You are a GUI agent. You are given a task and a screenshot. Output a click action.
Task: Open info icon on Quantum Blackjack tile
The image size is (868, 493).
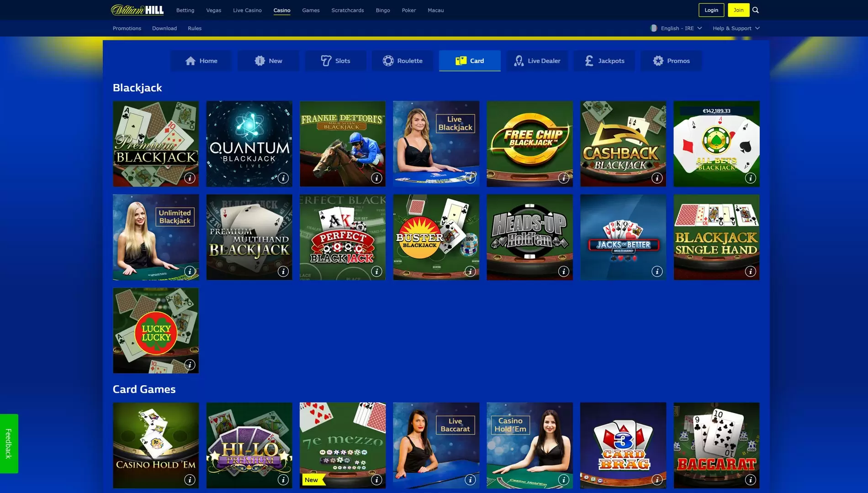click(283, 178)
